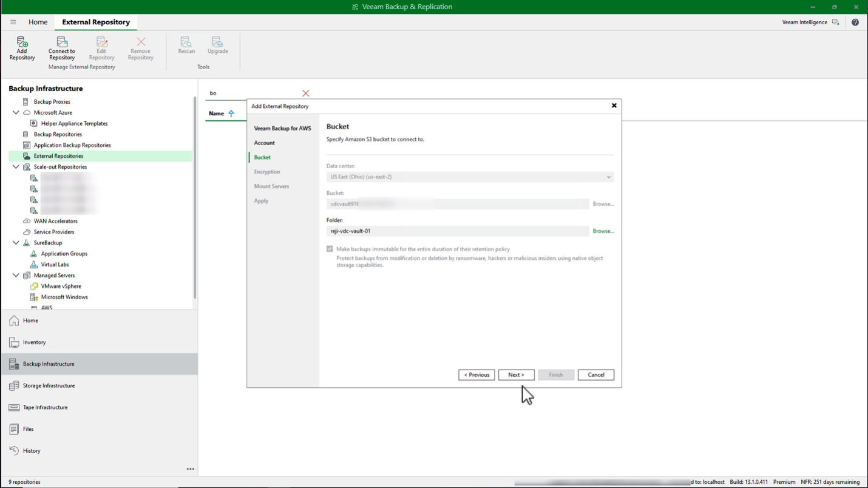Switch to the Home ribbon tab
The image size is (868, 488).
point(38,22)
